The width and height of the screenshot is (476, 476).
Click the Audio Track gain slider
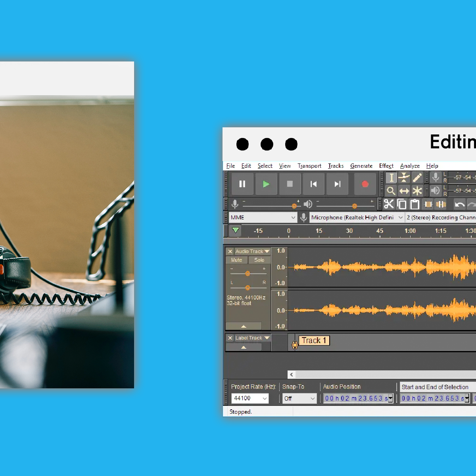(x=248, y=273)
